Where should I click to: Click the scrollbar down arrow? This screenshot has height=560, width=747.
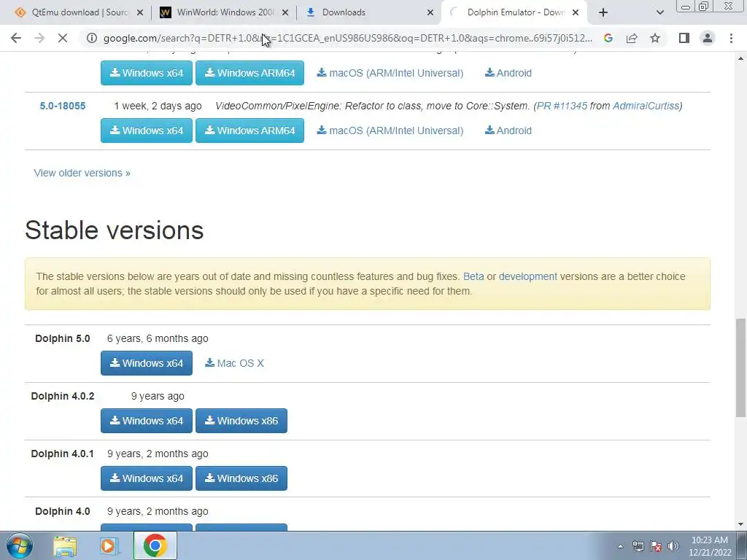740,525
